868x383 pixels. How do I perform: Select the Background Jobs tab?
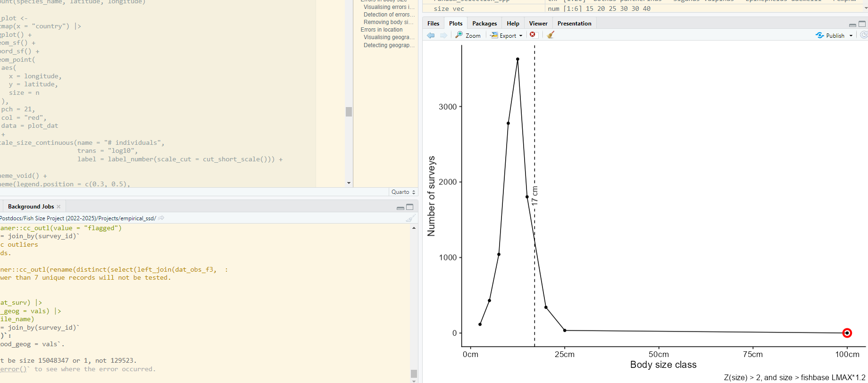[x=31, y=207]
